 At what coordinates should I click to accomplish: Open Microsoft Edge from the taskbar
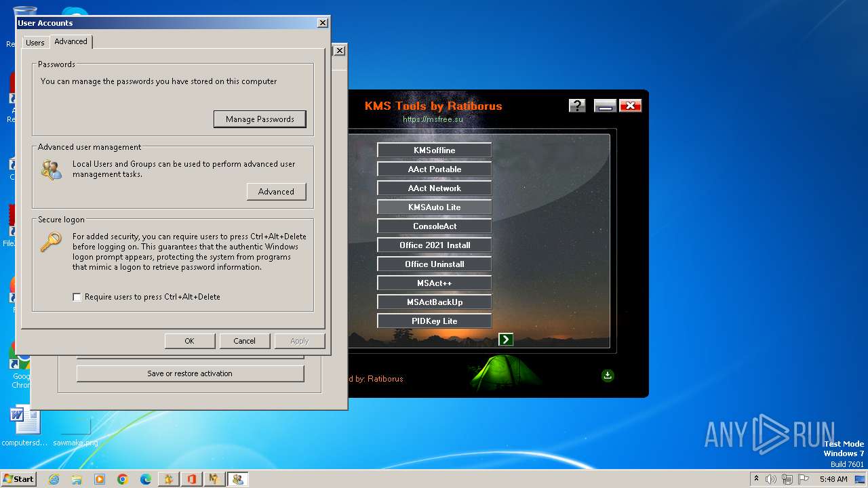[x=146, y=479]
